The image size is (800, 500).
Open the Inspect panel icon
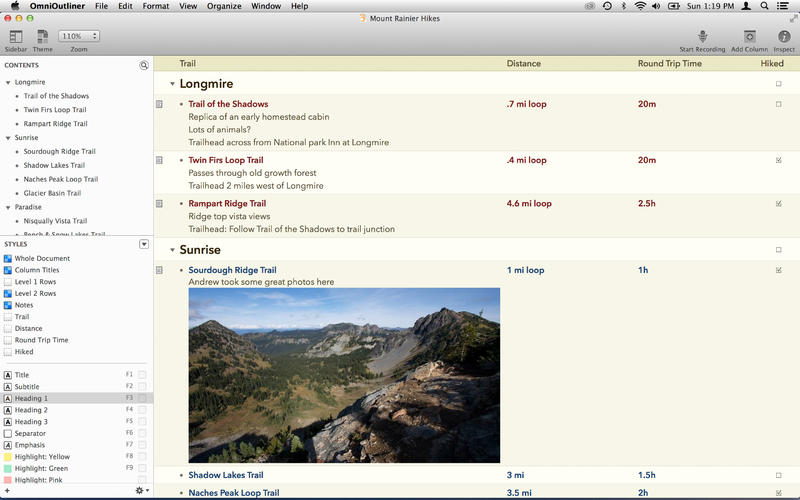coord(784,36)
